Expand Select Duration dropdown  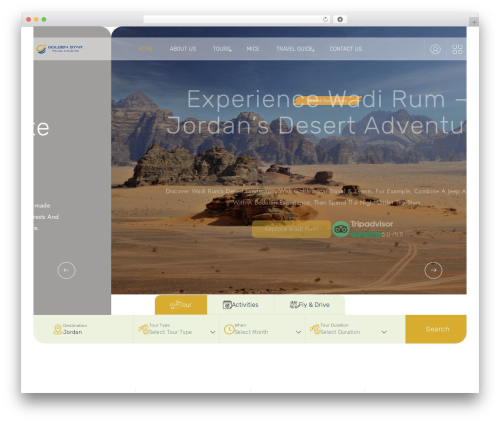pyautogui.click(x=384, y=332)
